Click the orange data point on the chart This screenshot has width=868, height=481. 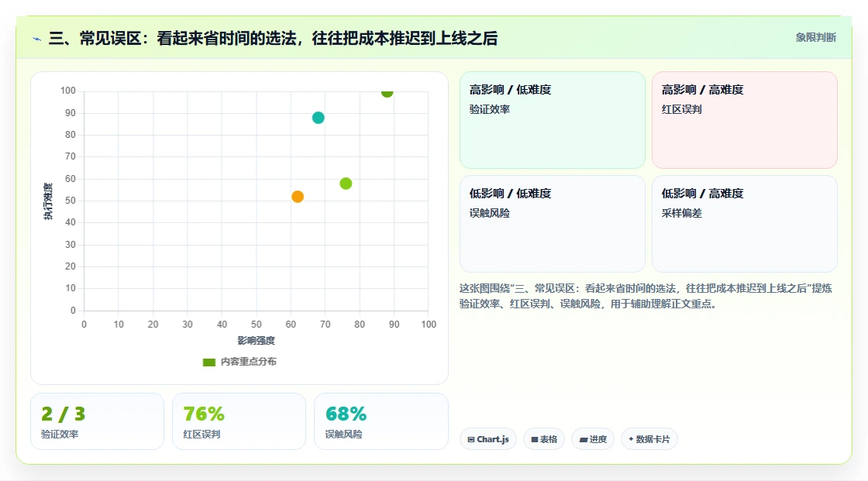click(298, 197)
